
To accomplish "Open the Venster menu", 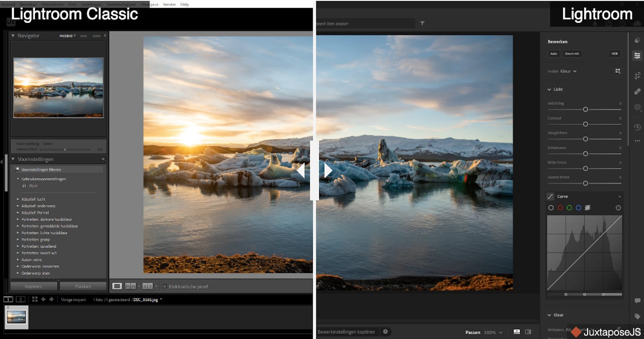I will pyautogui.click(x=169, y=4).
